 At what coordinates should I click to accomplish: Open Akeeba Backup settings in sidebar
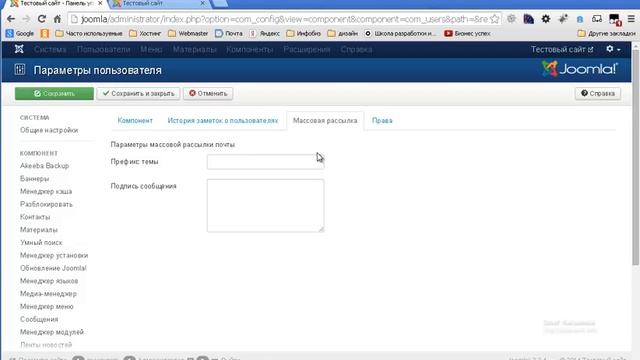click(44, 166)
